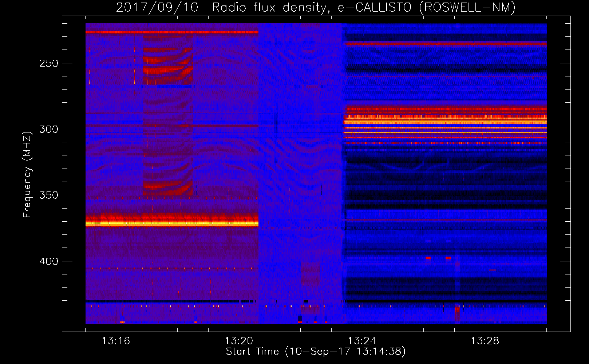Click the 400 frequency tick label
The width and height of the screenshot is (589, 364).
coord(49,261)
